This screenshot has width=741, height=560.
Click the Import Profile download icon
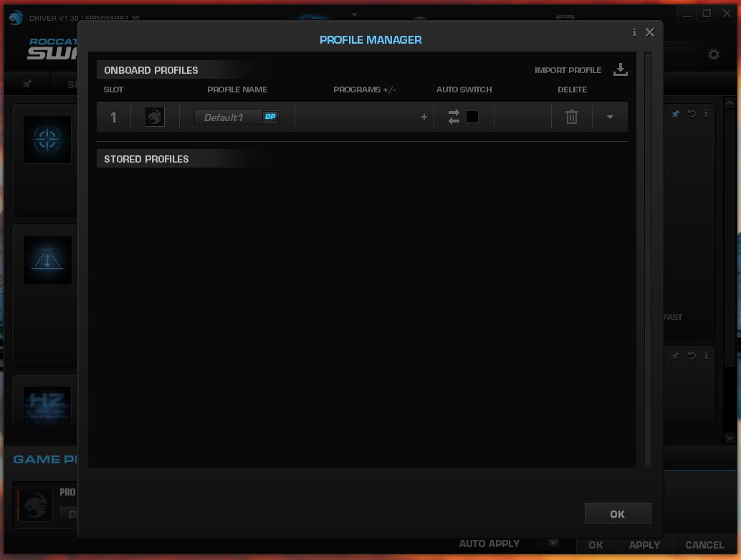(621, 69)
